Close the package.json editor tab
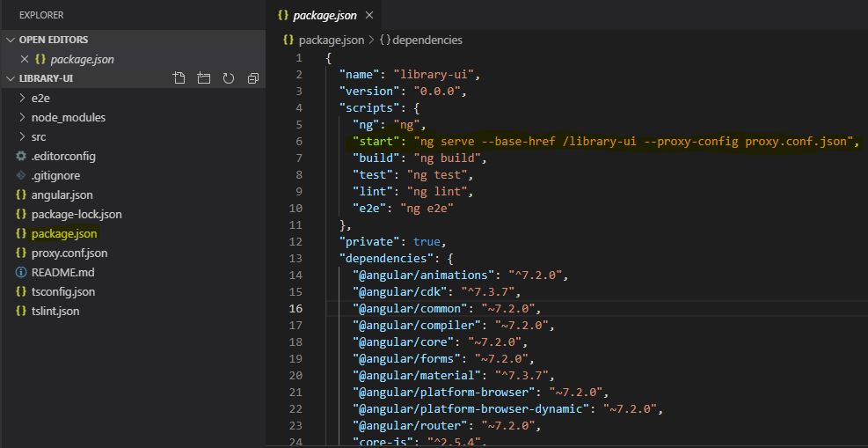Screen dimensions: 868x448 [x=369, y=15]
